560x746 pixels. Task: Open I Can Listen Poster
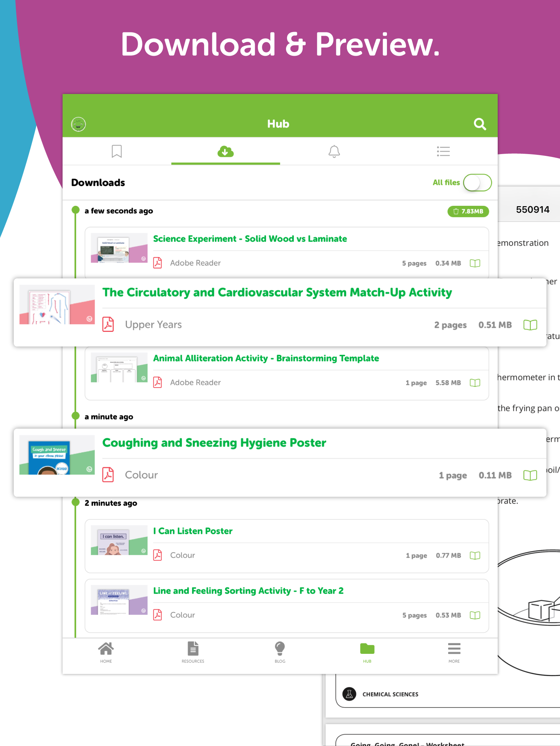(193, 531)
